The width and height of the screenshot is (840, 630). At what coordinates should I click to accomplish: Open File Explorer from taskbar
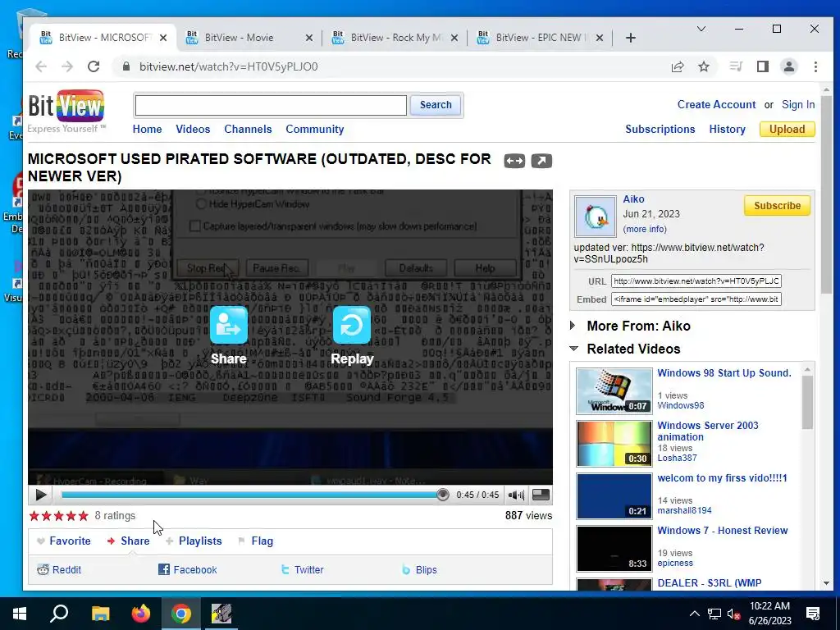(100, 614)
